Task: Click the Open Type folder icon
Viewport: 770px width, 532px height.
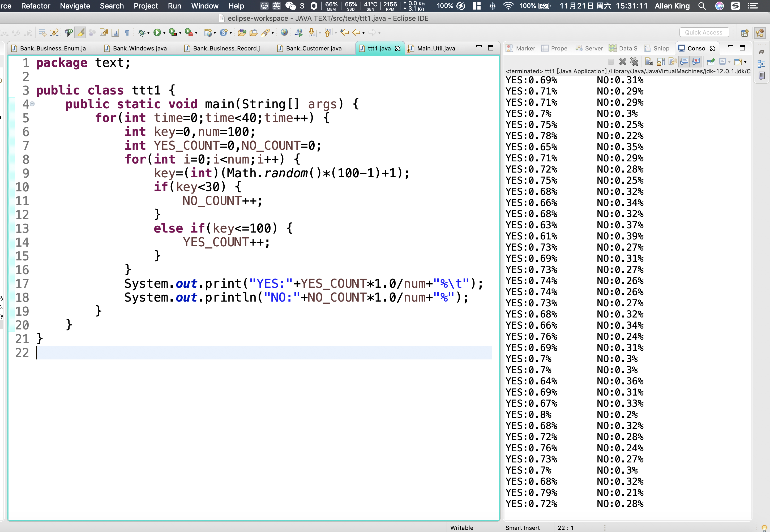Action: tap(242, 33)
